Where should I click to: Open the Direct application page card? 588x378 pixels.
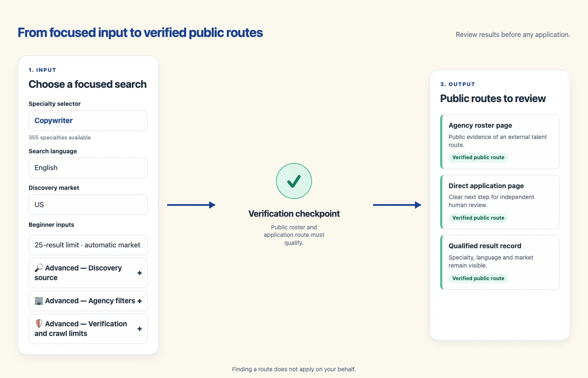coord(500,202)
